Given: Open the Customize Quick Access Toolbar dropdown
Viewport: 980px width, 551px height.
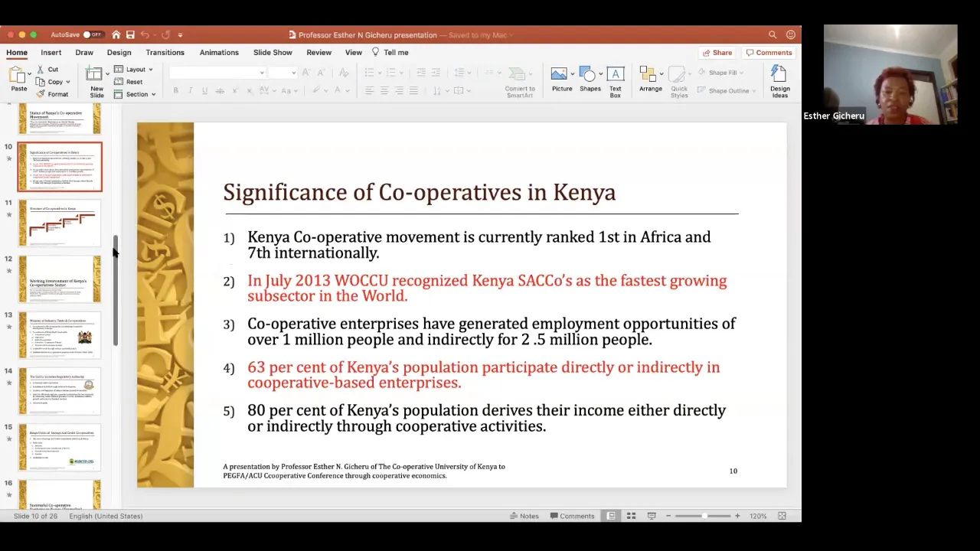Looking at the screenshot, I should (180, 34).
